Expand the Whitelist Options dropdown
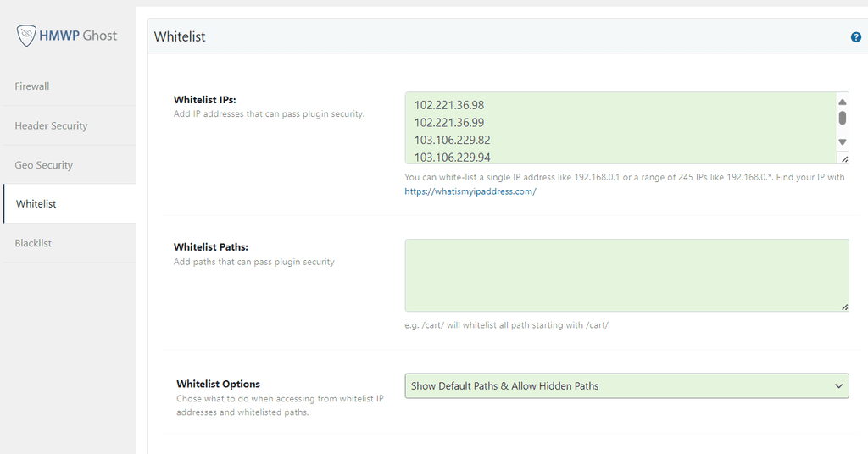 626,385
